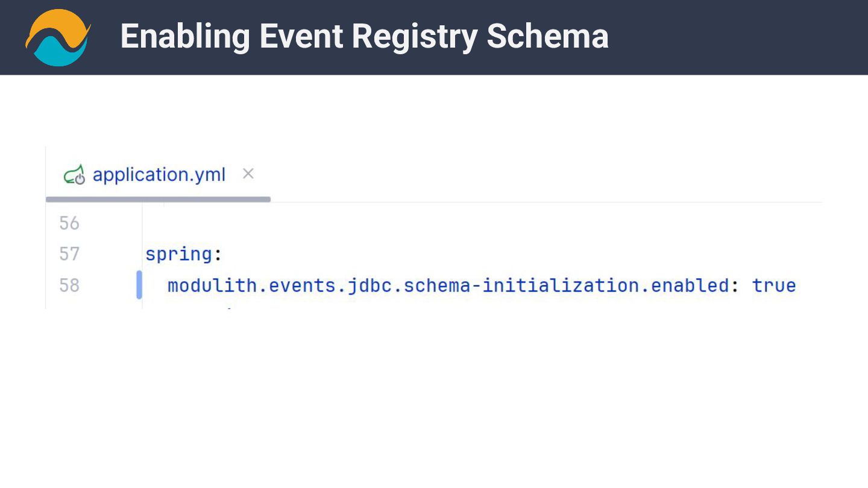Screen dimensions: 868x488
Task: Click the blue change marker beside line 58
Action: tap(139, 285)
